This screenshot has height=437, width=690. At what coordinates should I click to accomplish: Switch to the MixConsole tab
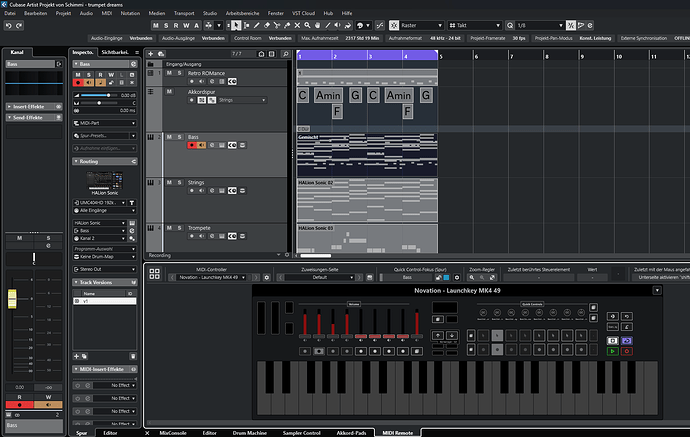coord(173,432)
